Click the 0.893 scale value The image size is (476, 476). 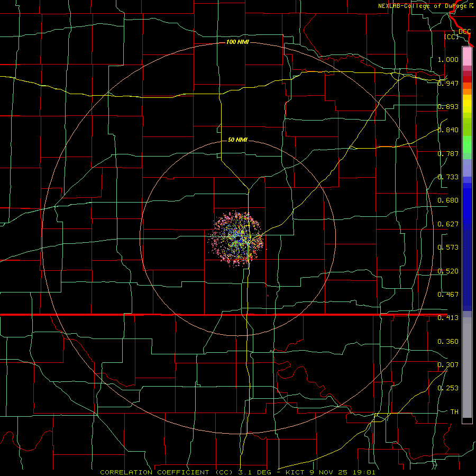pyautogui.click(x=448, y=106)
